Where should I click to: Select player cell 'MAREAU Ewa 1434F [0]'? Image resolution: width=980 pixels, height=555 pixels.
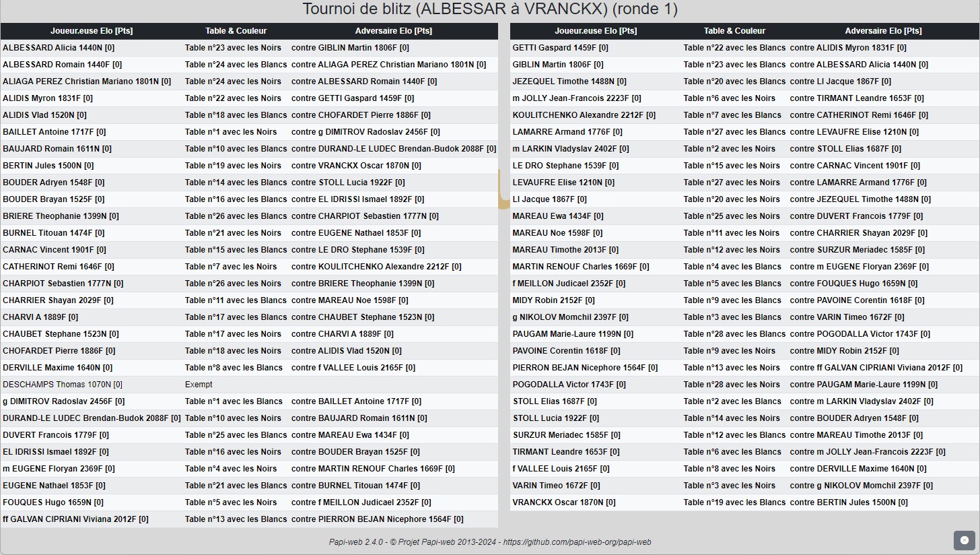click(558, 216)
